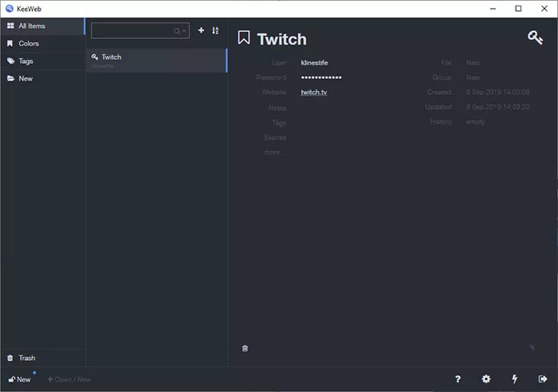Click the Updated date value
This screenshot has height=392, width=558.
coord(497,107)
